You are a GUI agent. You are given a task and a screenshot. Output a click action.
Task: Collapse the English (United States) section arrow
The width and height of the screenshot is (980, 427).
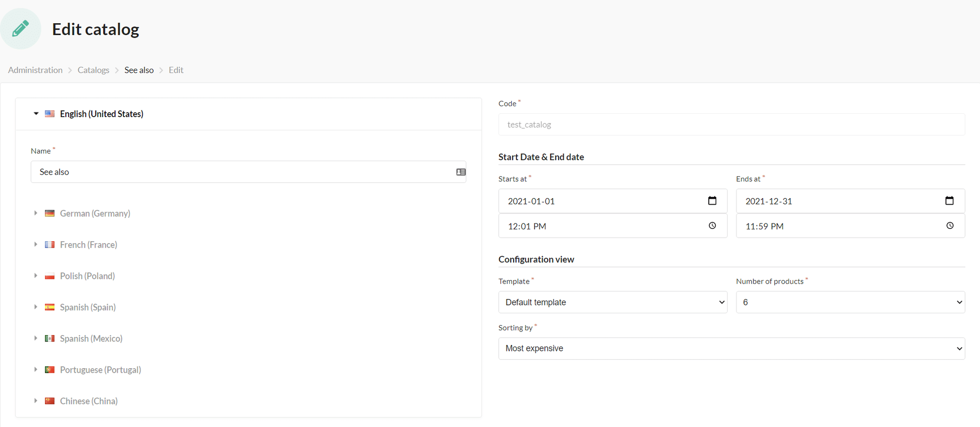36,114
